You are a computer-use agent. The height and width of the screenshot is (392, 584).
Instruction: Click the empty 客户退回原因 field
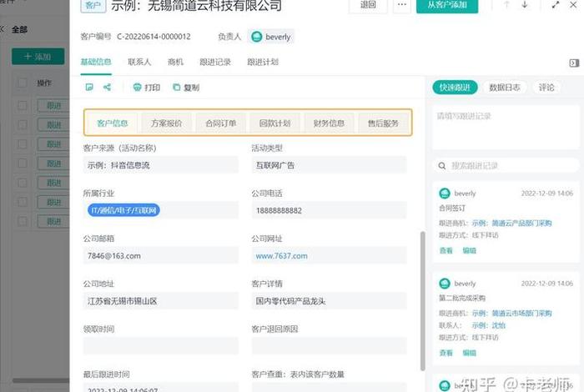[x=329, y=346]
